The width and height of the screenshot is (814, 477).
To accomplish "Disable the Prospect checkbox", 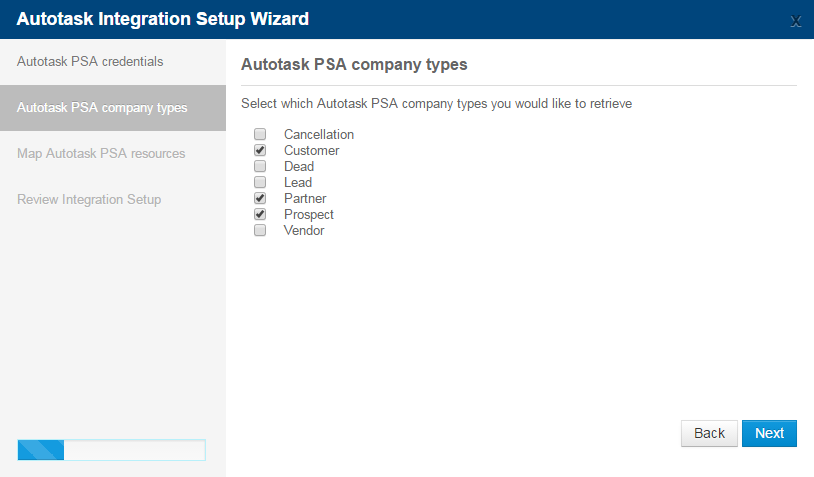I will (260, 214).
